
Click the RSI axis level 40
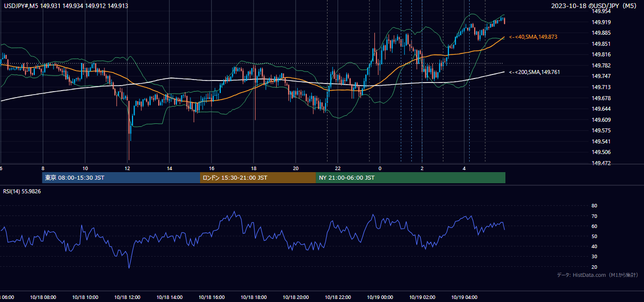[594, 246]
